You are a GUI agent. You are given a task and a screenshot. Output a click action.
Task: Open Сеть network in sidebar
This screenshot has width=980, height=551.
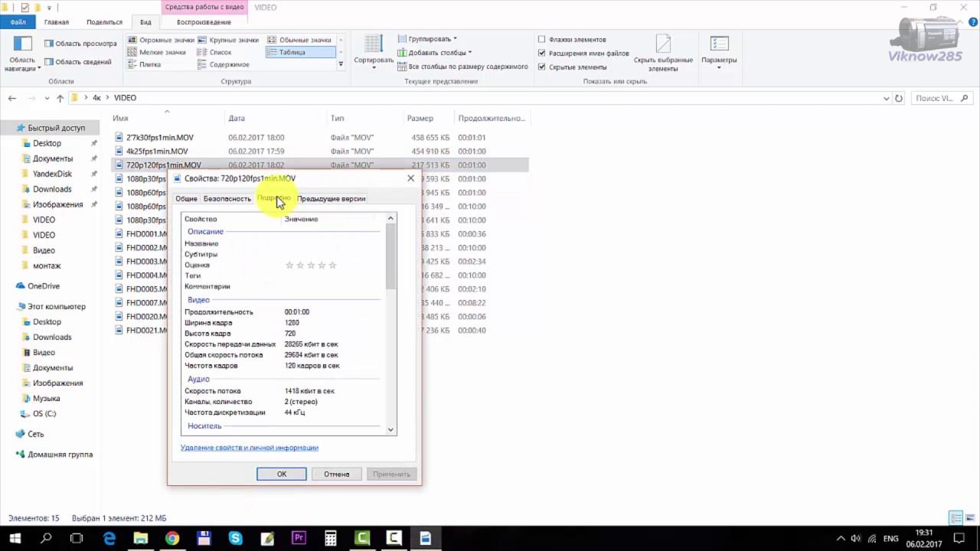[36, 434]
